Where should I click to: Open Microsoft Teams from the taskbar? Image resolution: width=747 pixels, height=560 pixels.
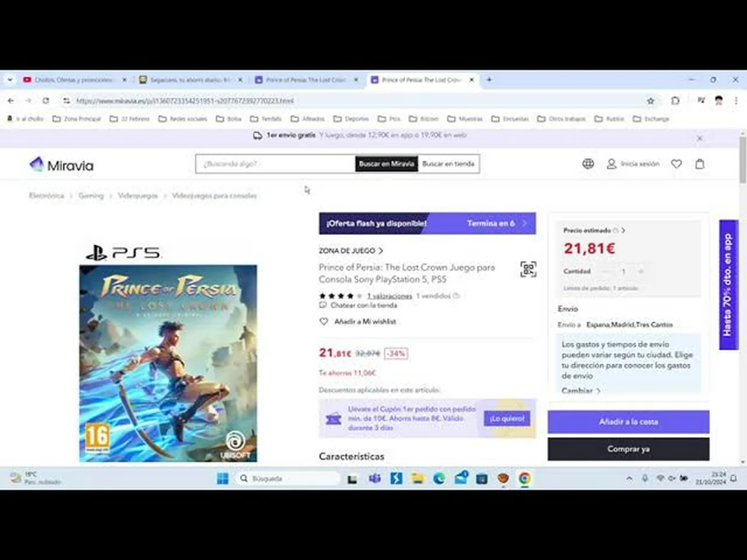pos(375,478)
